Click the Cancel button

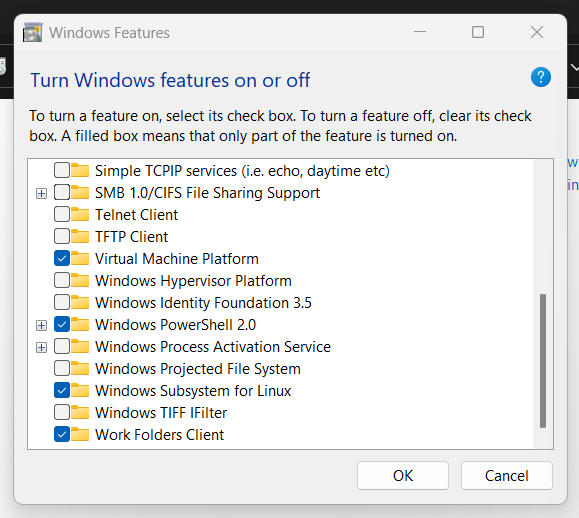tap(507, 476)
